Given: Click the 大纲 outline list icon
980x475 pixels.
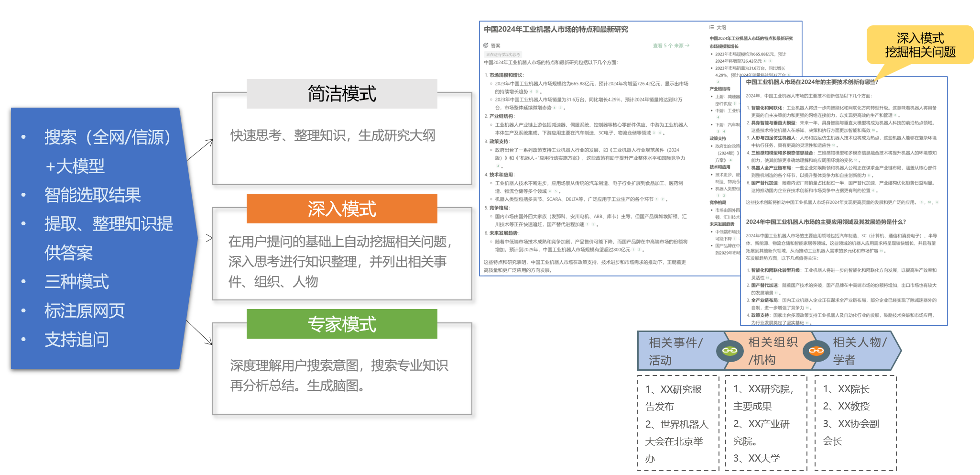Looking at the screenshot, I should tap(712, 28).
